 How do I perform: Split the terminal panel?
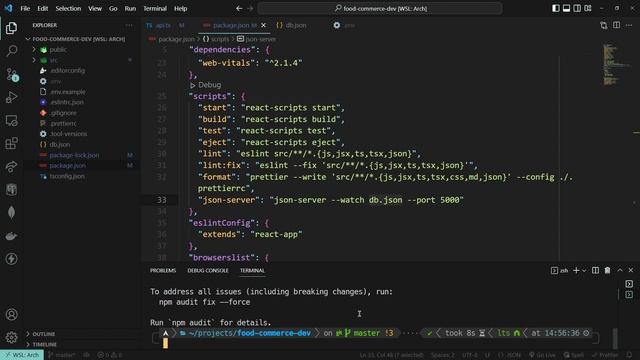596,270
